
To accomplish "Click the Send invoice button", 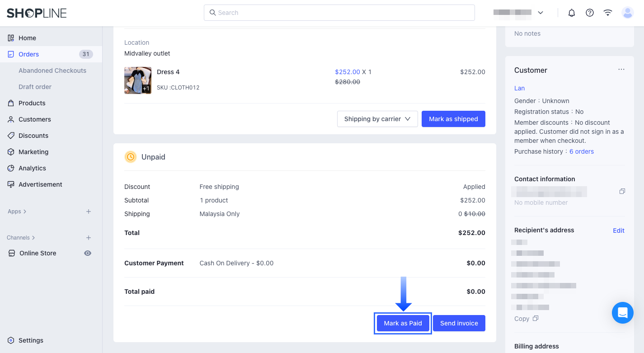I will pyautogui.click(x=459, y=323).
